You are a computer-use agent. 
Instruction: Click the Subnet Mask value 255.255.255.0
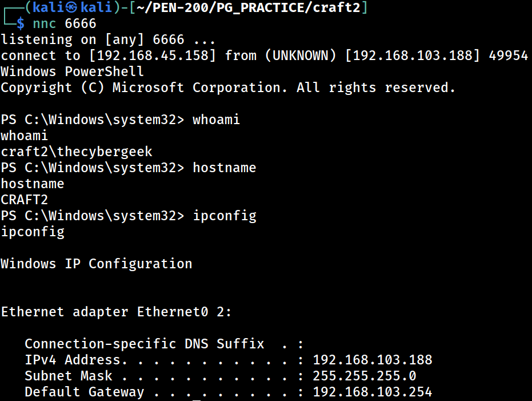(364, 376)
